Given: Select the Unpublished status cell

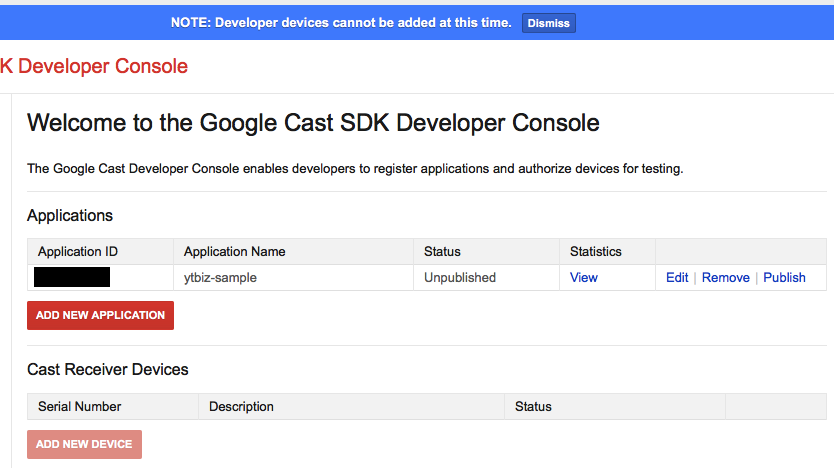Looking at the screenshot, I should 486,278.
